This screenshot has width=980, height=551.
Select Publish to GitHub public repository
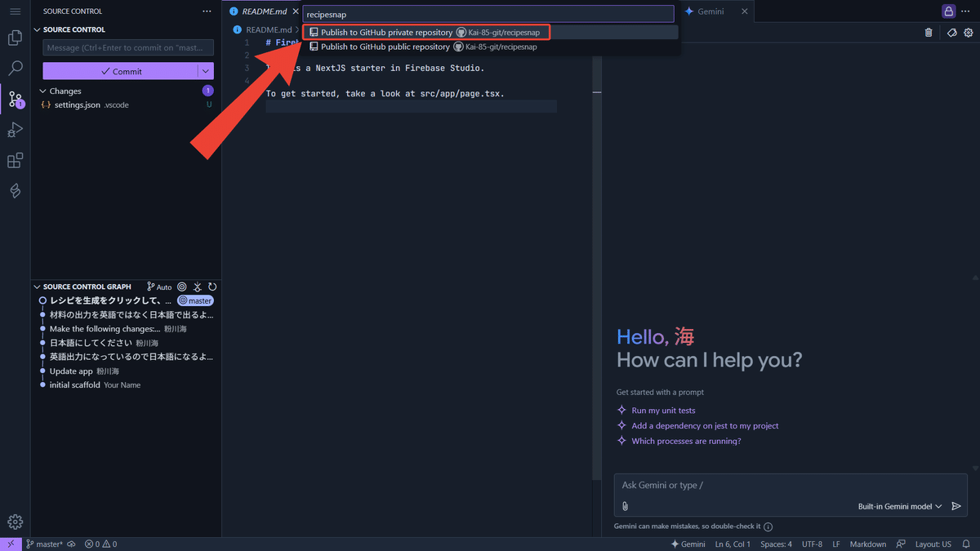click(x=490, y=47)
